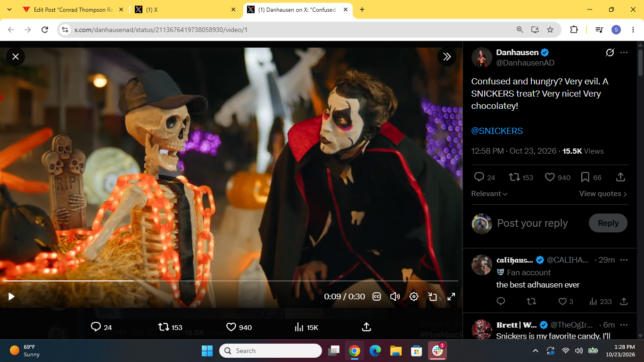
Task: Reply icon showing 24 under video
Action: click(101, 327)
